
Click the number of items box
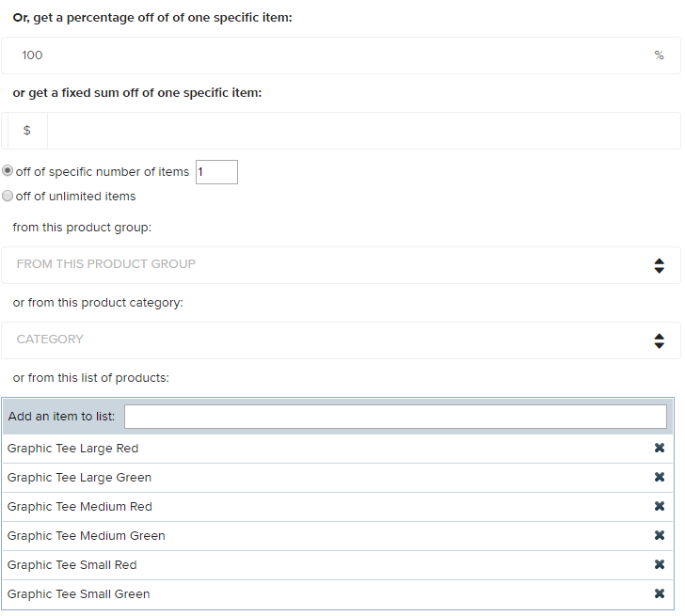(216, 172)
